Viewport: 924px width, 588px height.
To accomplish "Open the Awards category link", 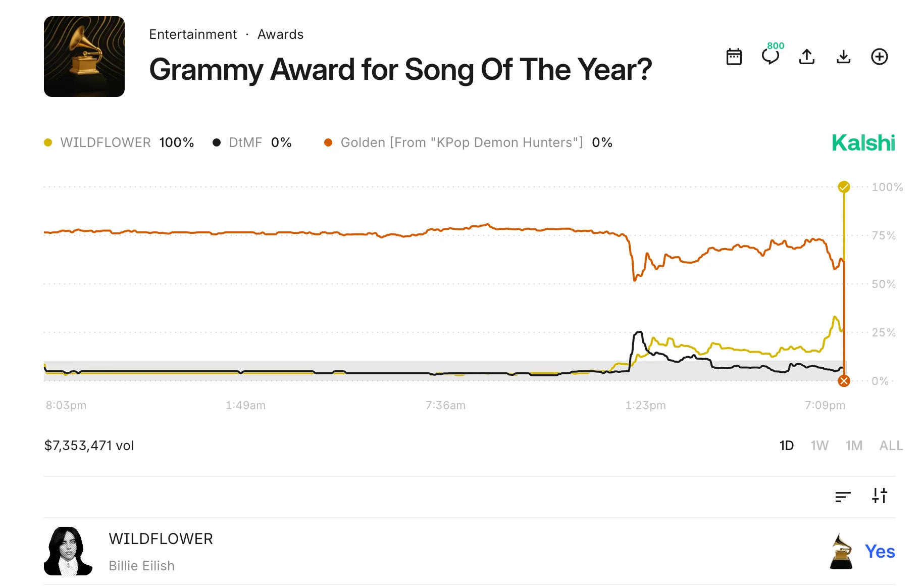I will coord(280,34).
